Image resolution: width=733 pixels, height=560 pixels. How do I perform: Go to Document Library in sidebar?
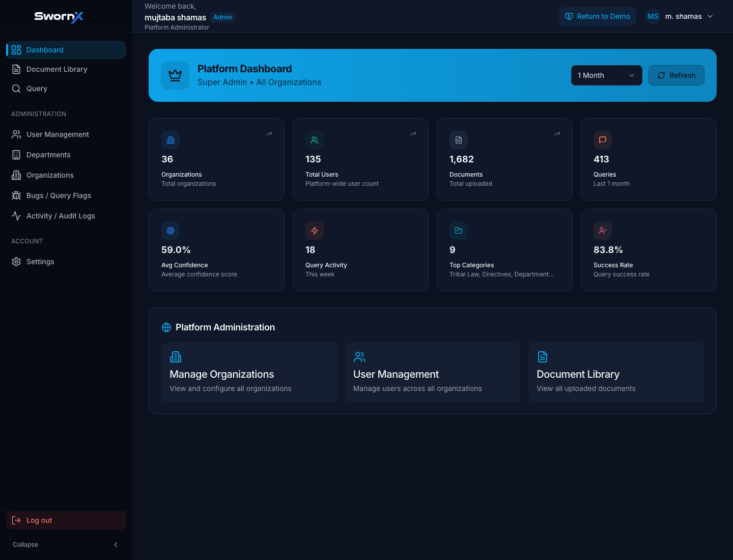(x=66, y=69)
